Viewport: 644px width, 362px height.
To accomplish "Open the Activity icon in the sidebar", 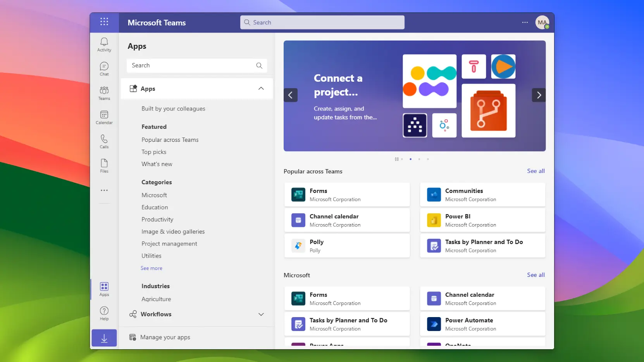I will (x=104, y=44).
